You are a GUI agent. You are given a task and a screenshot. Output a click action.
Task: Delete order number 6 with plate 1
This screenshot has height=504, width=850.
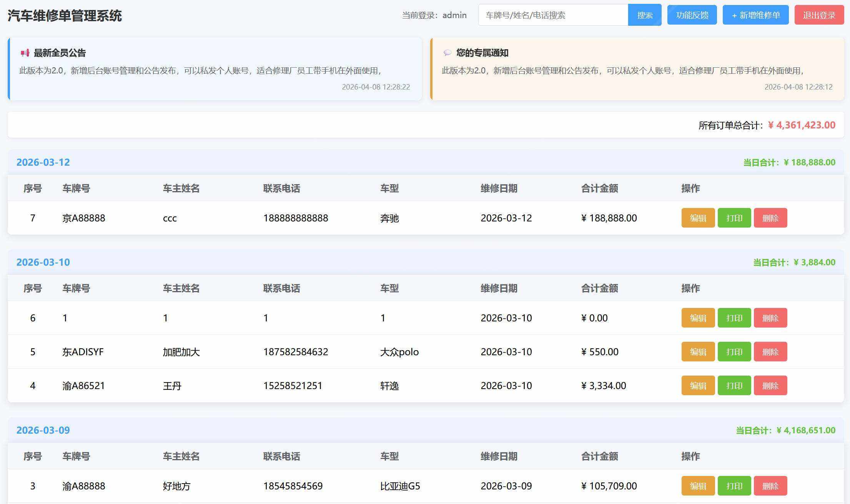(770, 318)
